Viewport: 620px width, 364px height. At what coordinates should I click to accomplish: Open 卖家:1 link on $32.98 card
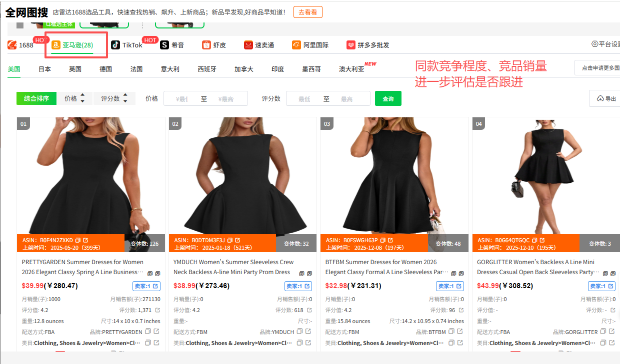coord(450,286)
